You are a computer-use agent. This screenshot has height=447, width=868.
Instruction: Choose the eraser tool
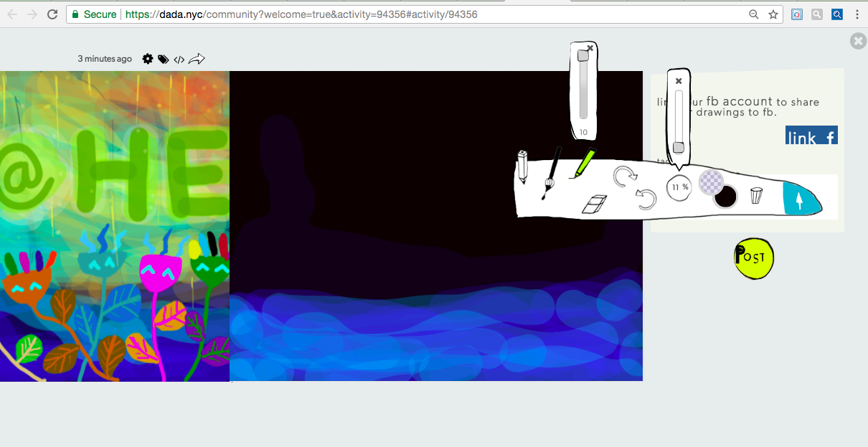(594, 204)
